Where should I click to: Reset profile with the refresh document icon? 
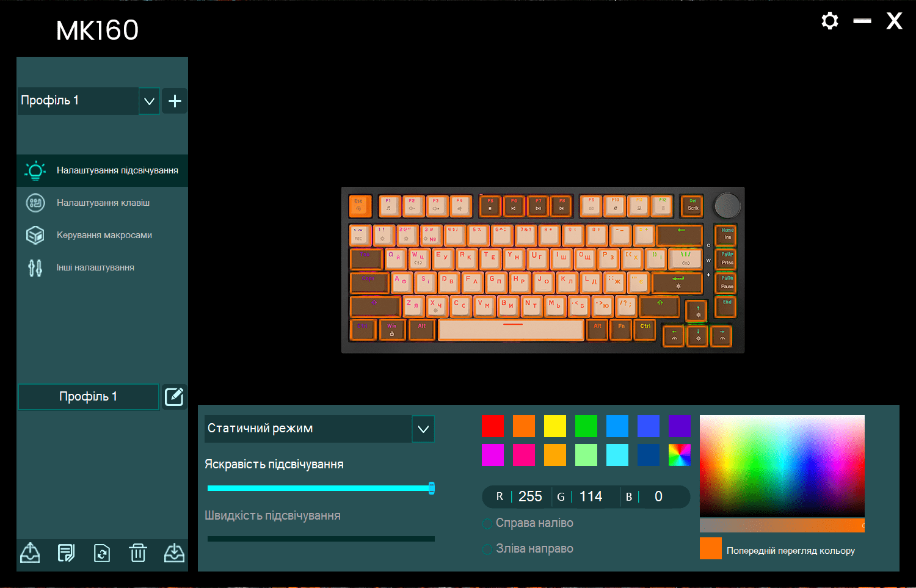click(x=102, y=553)
